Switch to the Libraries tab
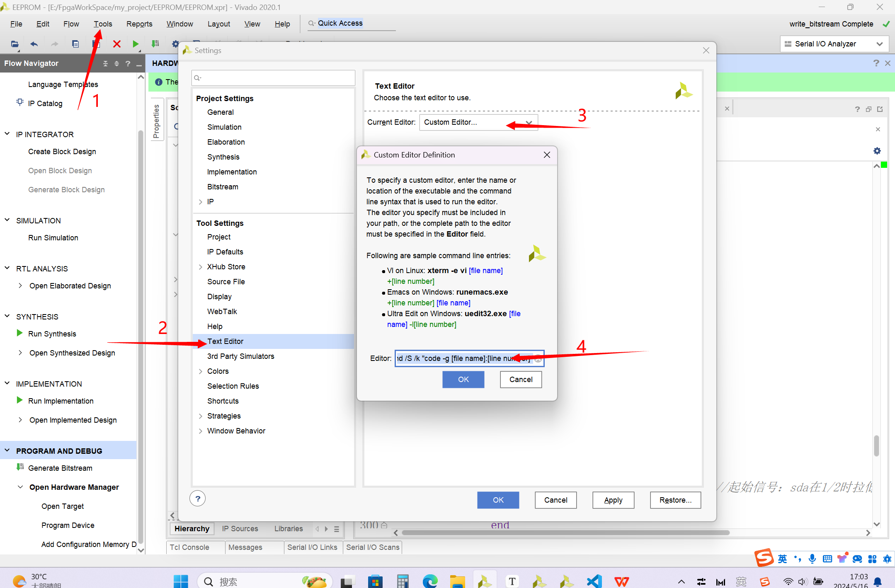Image resolution: width=895 pixels, height=588 pixels. (289, 528)
